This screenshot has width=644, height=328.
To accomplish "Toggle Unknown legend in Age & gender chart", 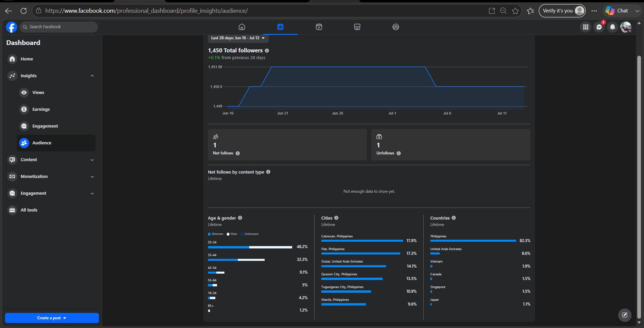I will click(x=250, y=234).
